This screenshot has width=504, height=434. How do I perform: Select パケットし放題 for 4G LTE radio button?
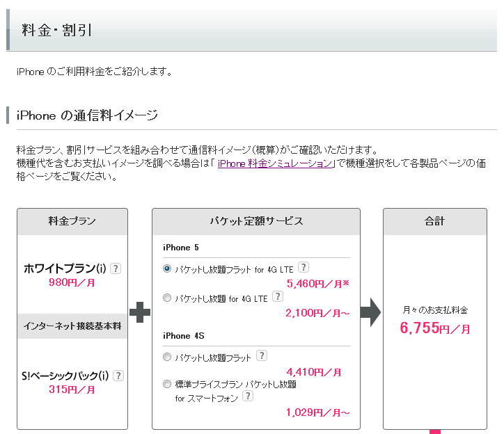pyautogui.click(x=167, y=298)
